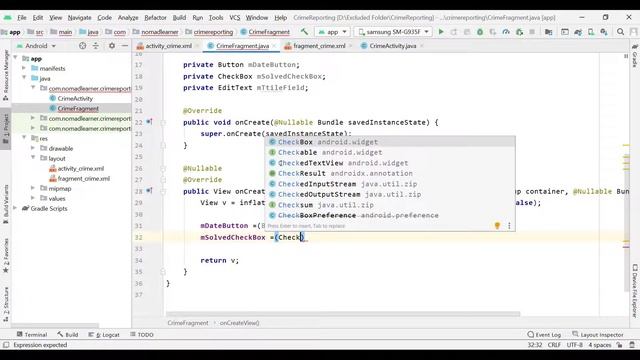Image resolution: width=640 pixels, height=360 pixels.
Task: Open the File menu
Action: pyautogui.click(x=22, y=18)
